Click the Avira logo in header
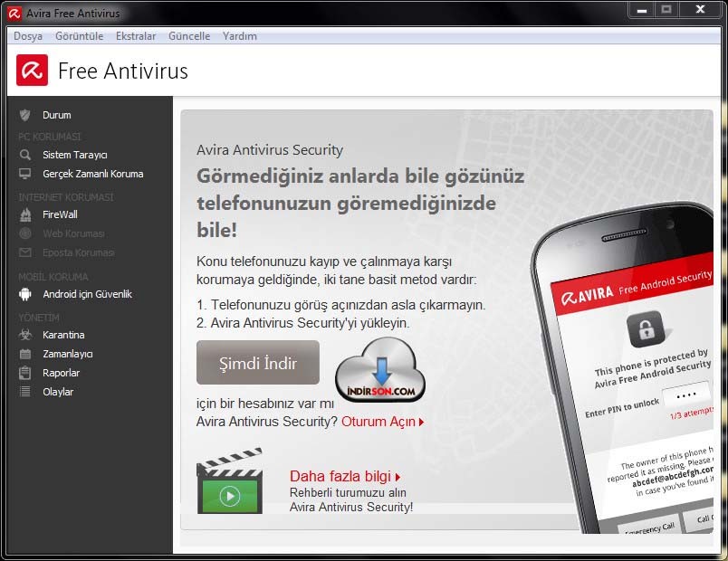 (32, 70)
